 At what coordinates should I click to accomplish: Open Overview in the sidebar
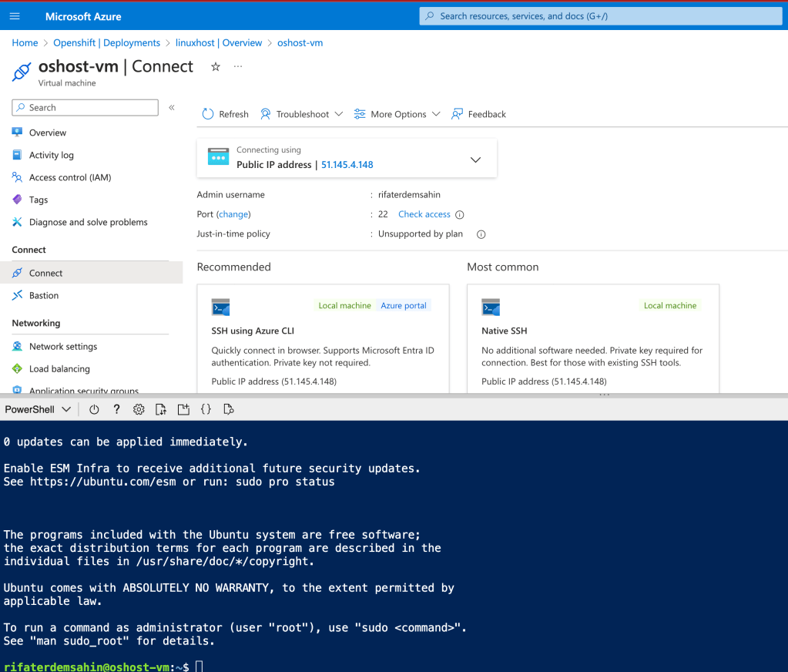click(48, 133)
